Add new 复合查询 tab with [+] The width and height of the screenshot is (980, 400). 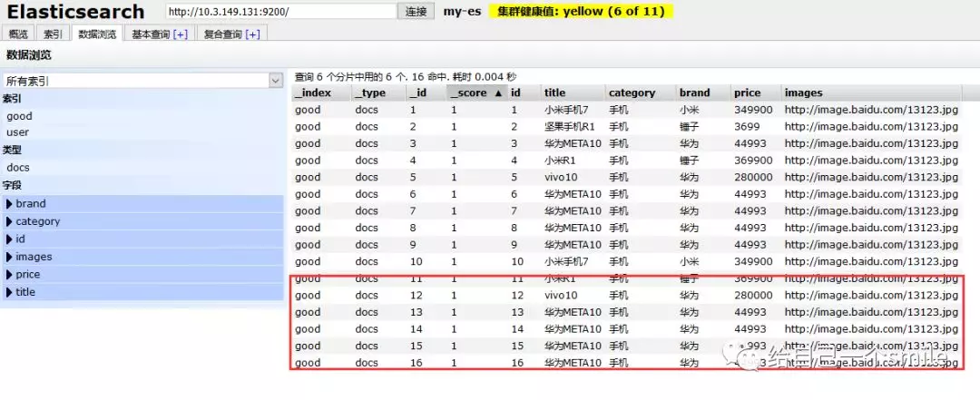[252, 35]
